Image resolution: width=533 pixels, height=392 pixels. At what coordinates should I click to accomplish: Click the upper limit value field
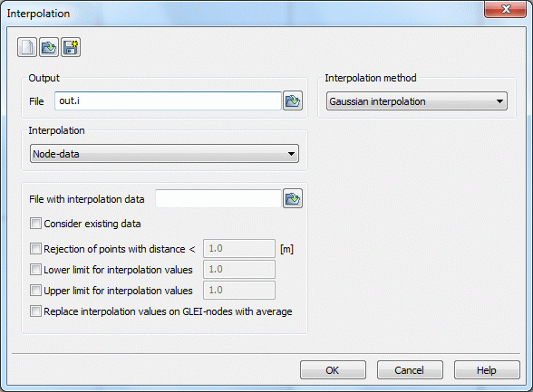[239, 291]
